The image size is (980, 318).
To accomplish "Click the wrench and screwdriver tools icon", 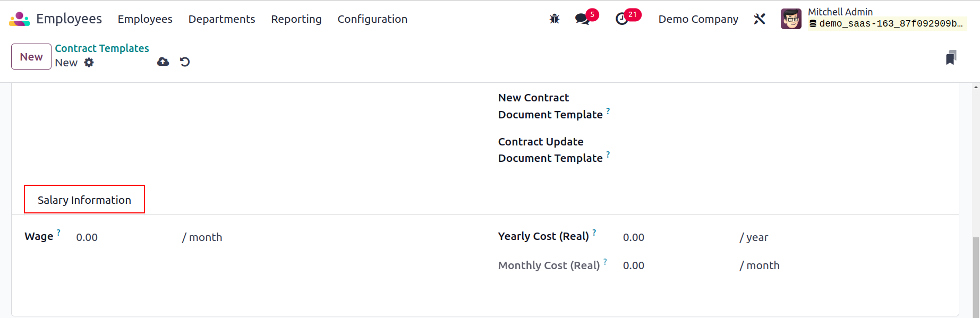I will (760, 19).
